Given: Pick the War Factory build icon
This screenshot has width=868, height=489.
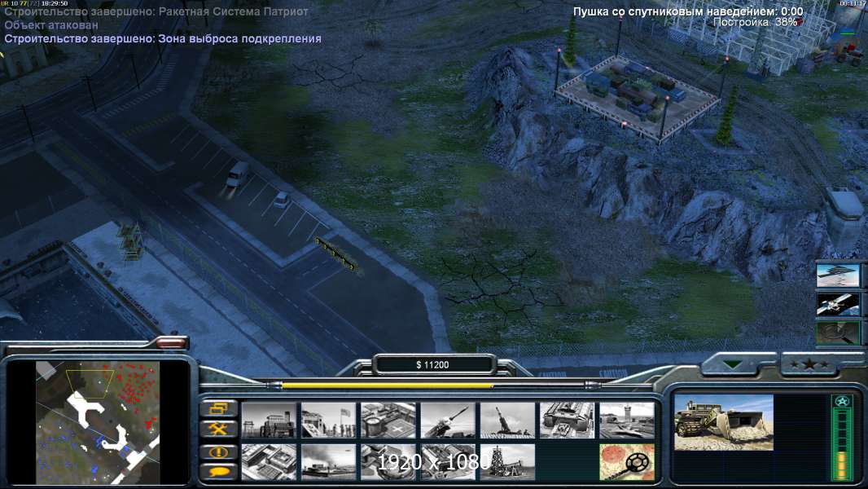Looking at the screenshot, I should (567, 421).
